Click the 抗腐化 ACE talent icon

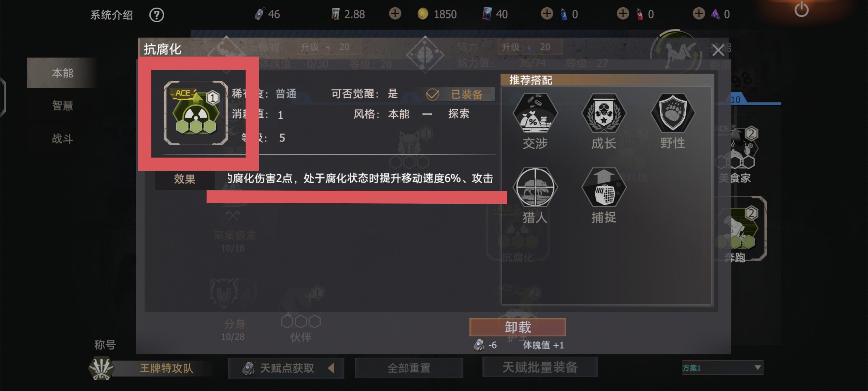coord(196,113)
